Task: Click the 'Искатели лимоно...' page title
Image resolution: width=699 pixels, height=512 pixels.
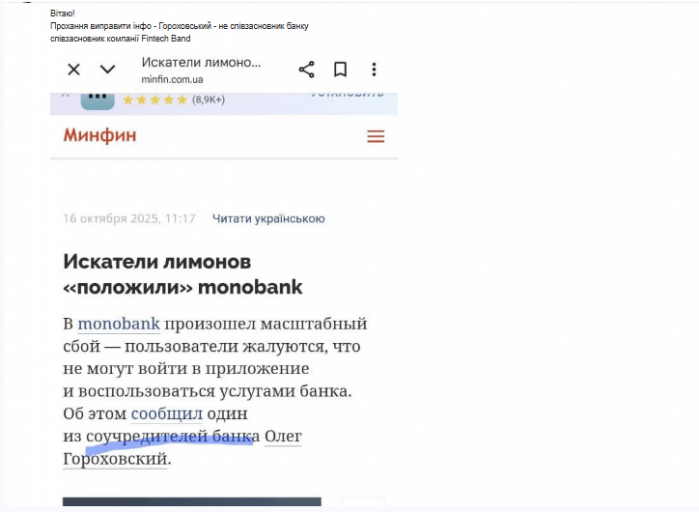Action: (201, 62)
